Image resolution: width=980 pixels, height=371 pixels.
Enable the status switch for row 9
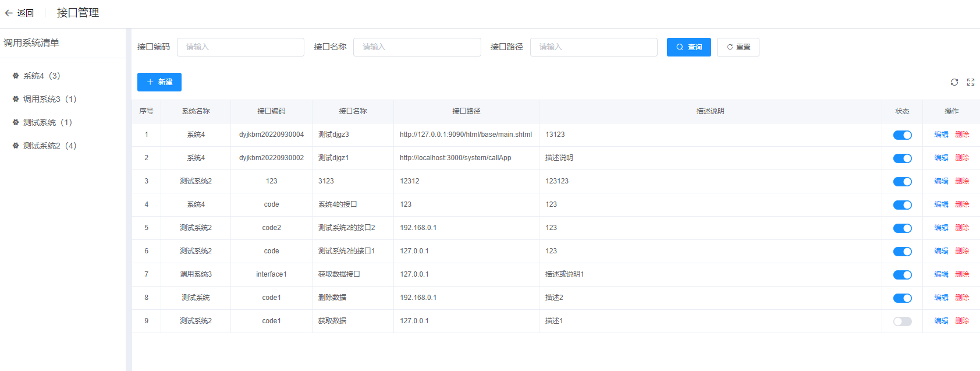point(902,321)
